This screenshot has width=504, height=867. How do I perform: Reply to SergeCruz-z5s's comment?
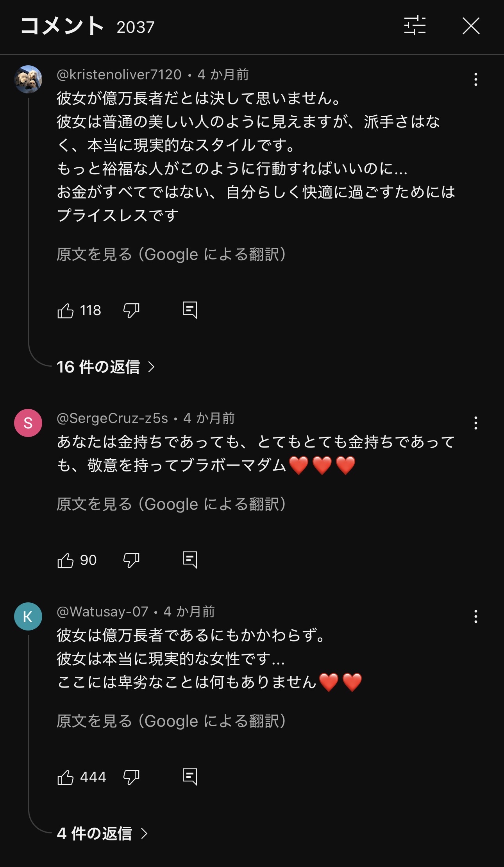click(x=190, y=560)
